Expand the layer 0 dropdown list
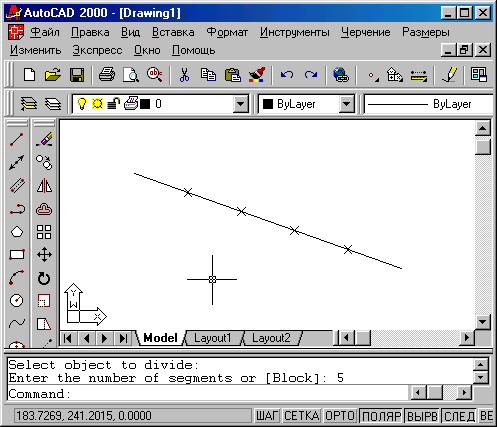This screenshot has width=497, height=427. click(x=240, y=104)
